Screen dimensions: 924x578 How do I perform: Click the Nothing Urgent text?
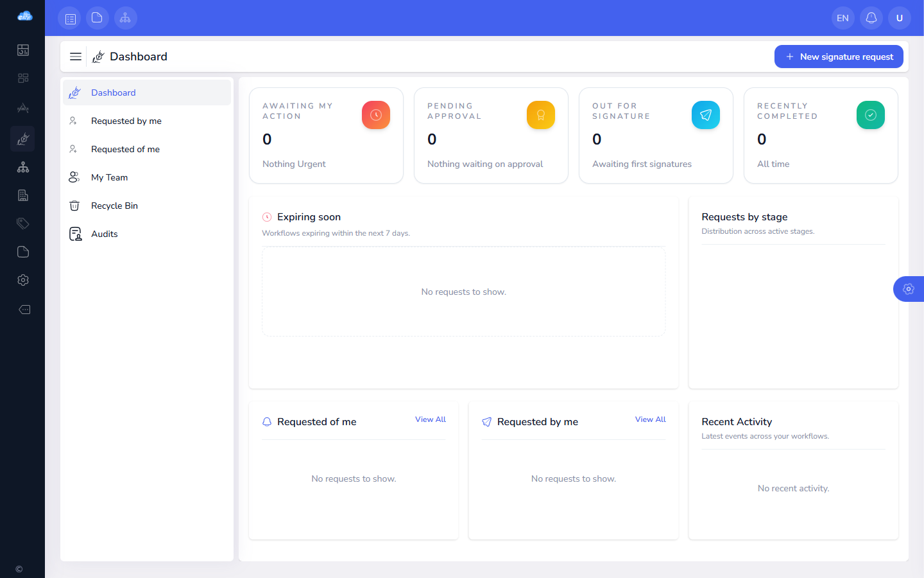[294, 164]
